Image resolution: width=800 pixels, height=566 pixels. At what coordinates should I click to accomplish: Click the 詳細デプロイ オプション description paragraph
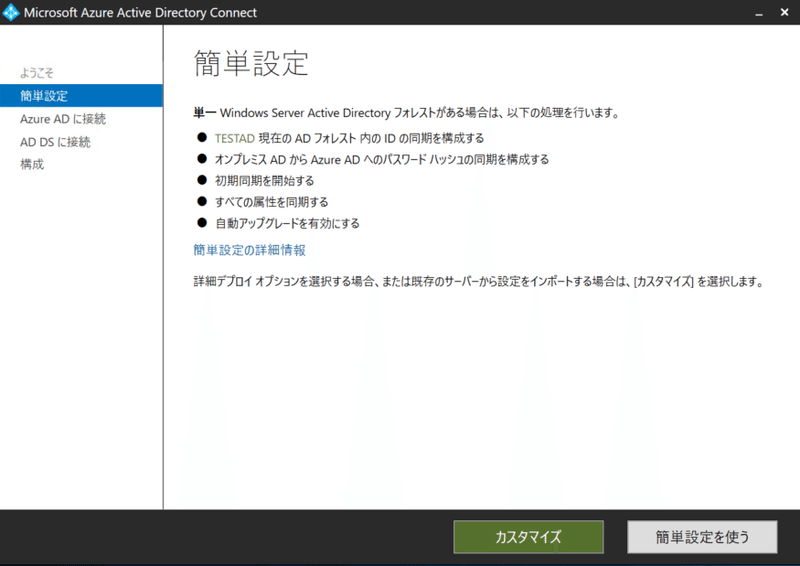pyautogui.click(x=479, y=281)
